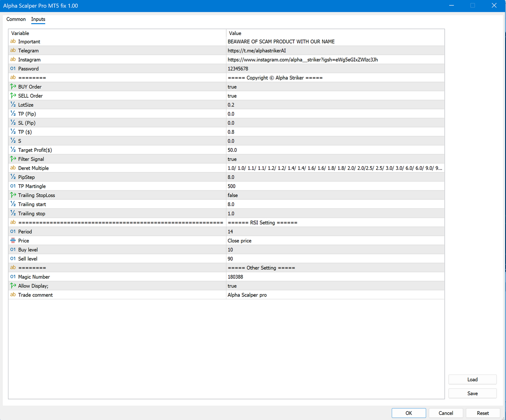The width and height of the screenshot is (506, 420).
Task: Click the string icon beside Instagram
Action: point(13,60)
